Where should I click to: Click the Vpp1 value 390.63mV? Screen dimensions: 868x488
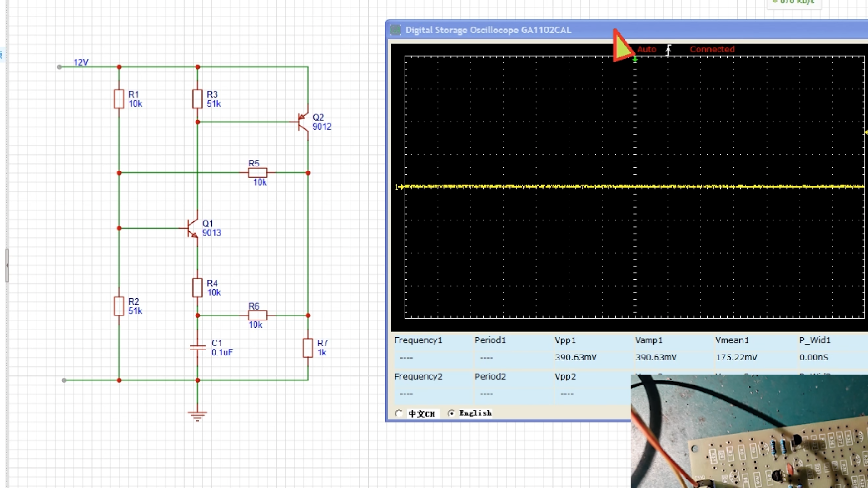576,357
